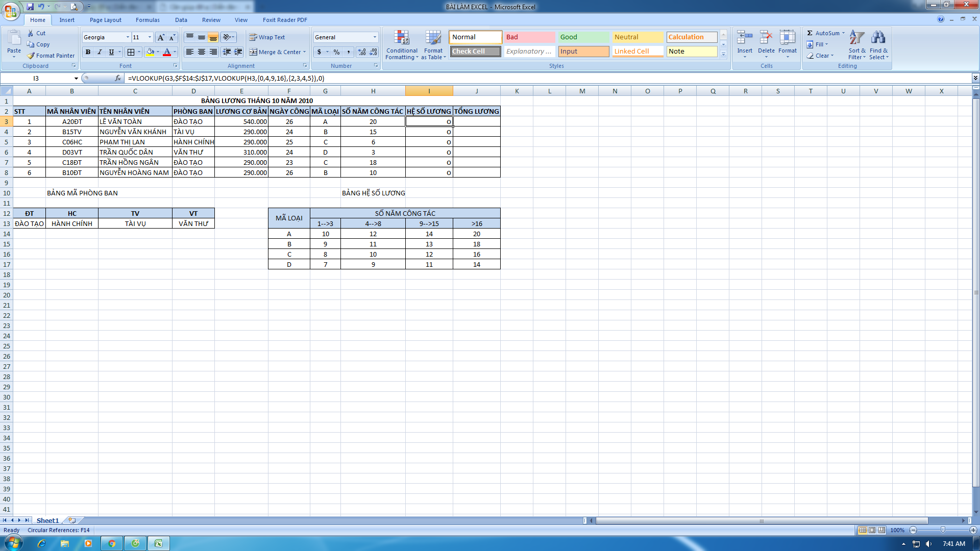
Task: Click the Format Painter icon
Action: pyautogui.click(x=31, y=56)
